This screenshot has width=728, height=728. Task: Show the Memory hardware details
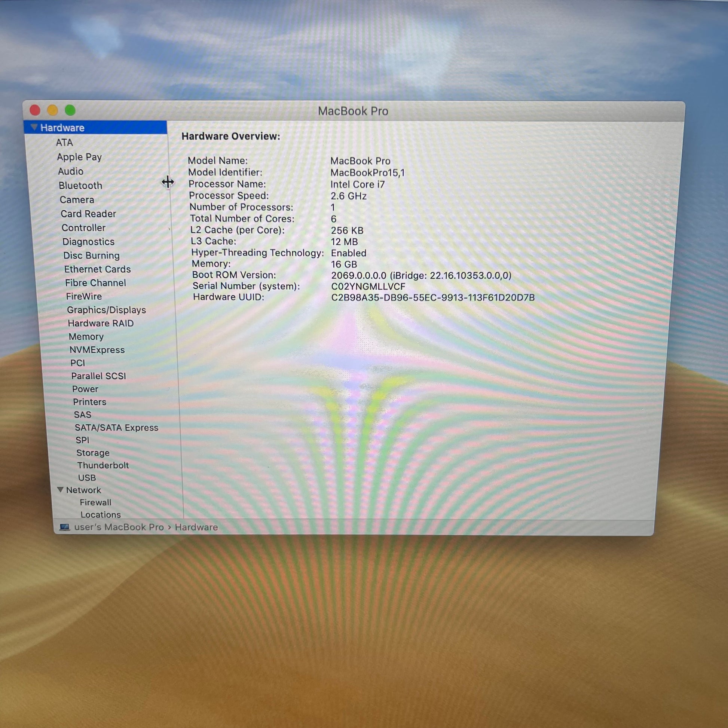tap(86, 336)
